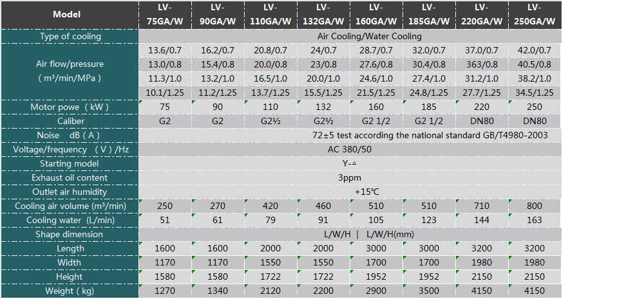Click the 10.1/1.25 air flow value
The width and height of the screenshot is (644, 299).
click(x=165, y=93)
